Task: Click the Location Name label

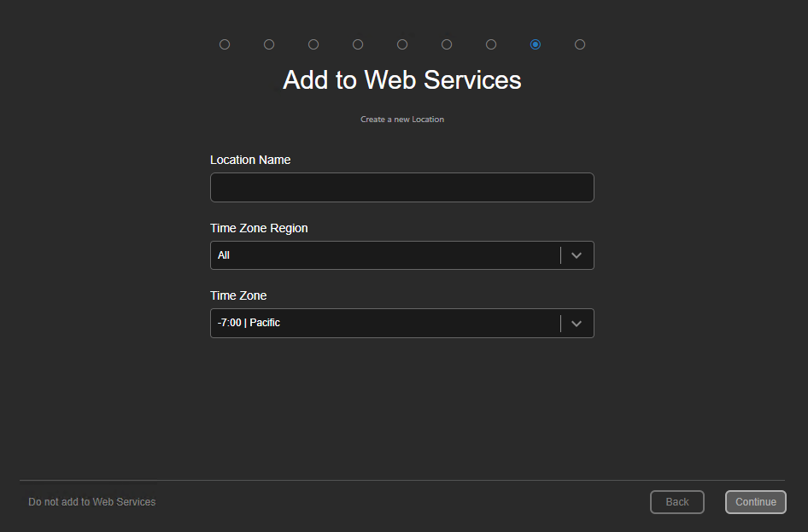Action: coord(250,161)
